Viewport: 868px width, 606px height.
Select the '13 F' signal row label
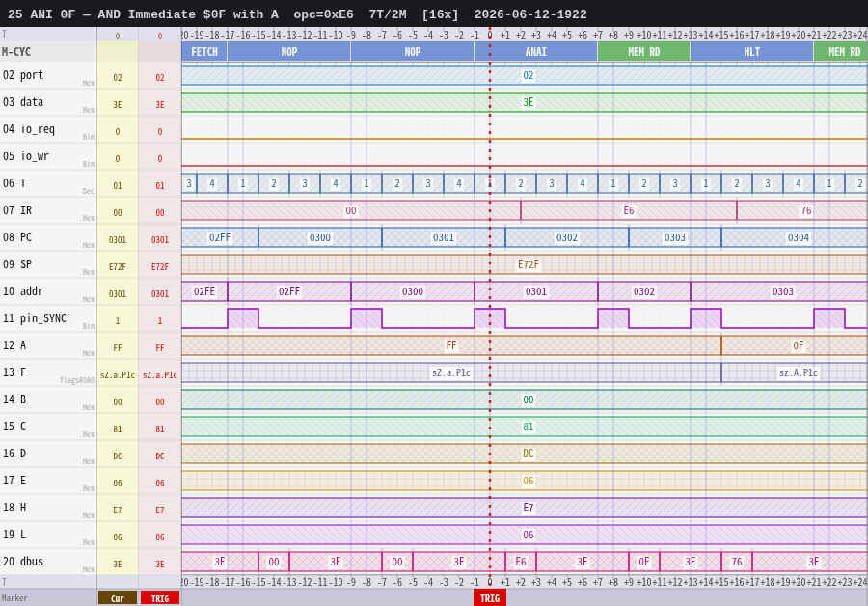click(x=14, y=372)
